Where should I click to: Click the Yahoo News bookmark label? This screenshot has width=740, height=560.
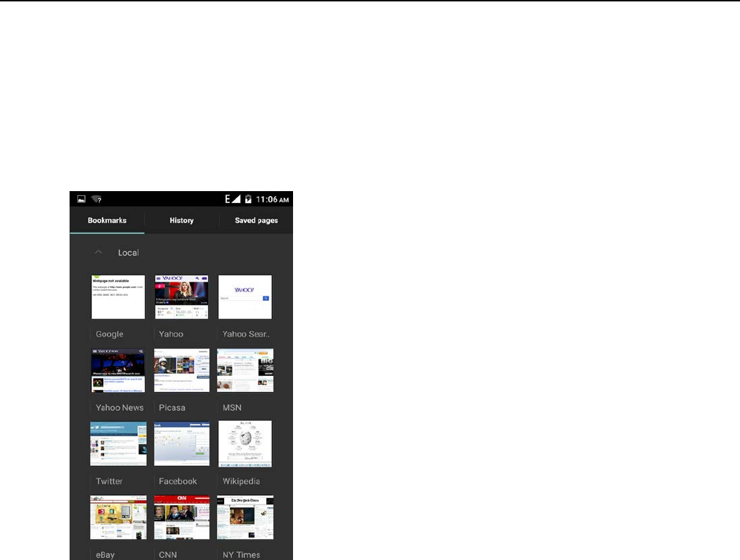119,408
